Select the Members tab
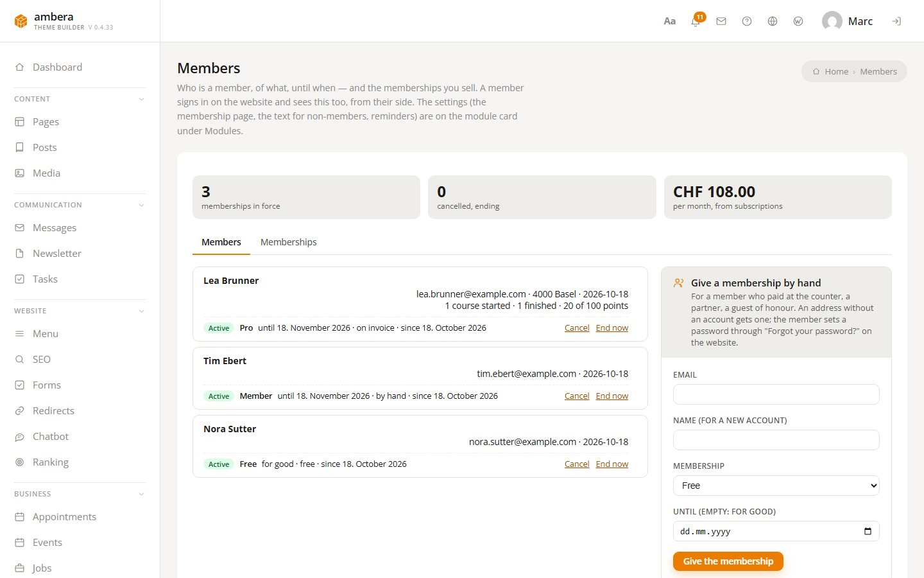Screen dimensions: 924x578 coord(221,242)
